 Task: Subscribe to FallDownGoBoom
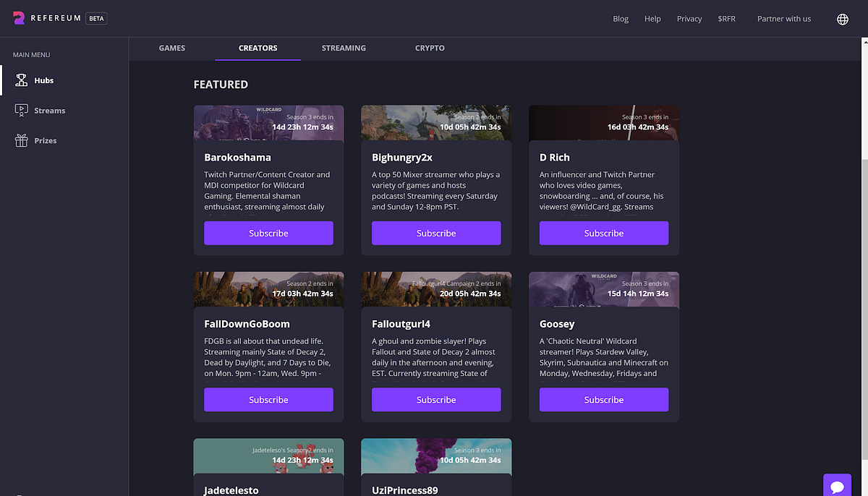point(268,400)
